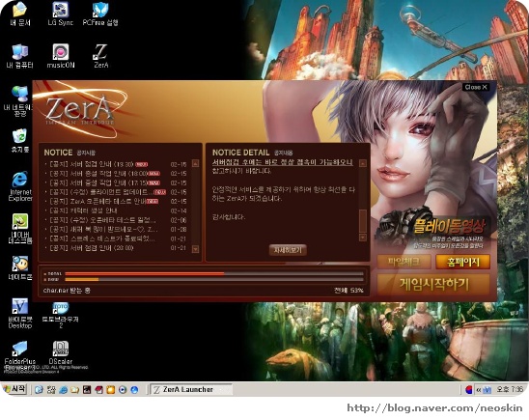Expand hidden tray icons with the chevron
Image resolution: width=529 pixels, height=420 pixels.
tap(478, 390)
